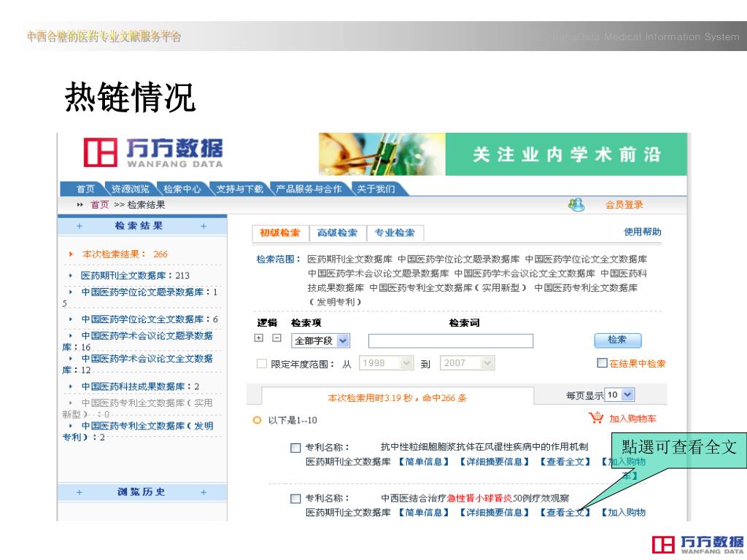Click the plus icon to add search row

259,338
